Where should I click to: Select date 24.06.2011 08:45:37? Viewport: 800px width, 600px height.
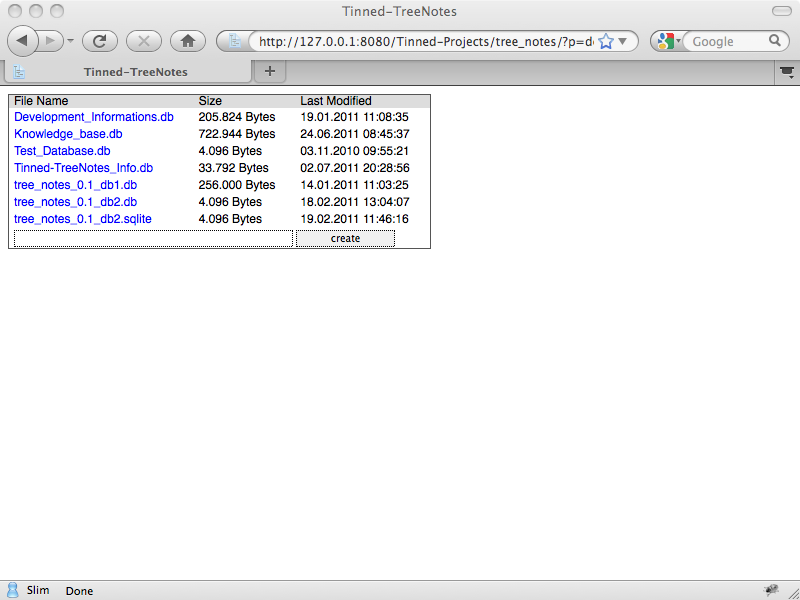coord(355,134)
